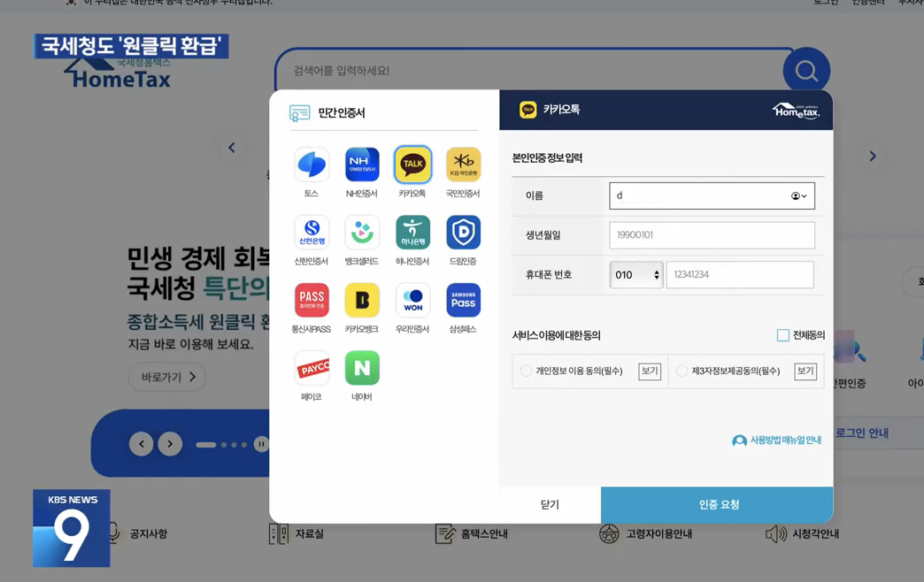
Task: Check the 전체동의 checkbox
Action: 782,335
